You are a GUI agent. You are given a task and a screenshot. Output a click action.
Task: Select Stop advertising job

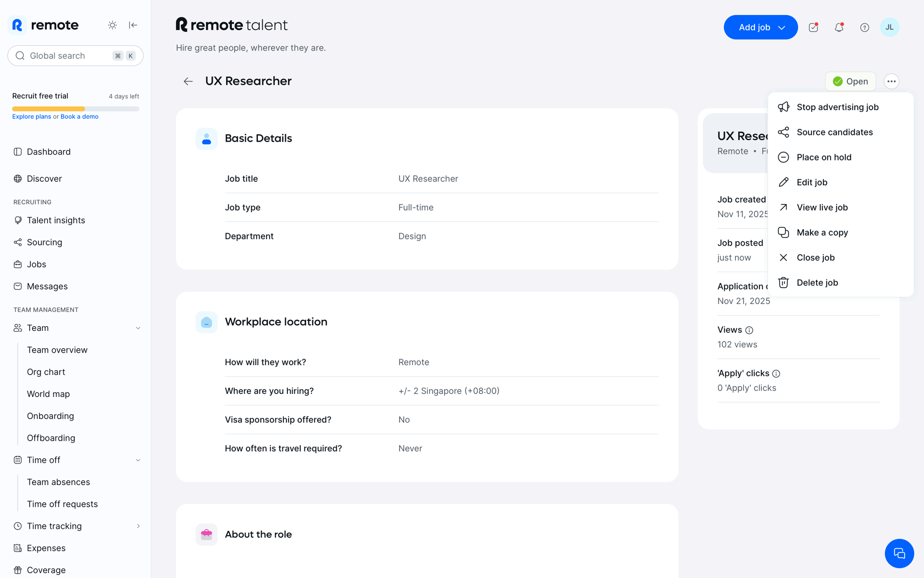click(x=840, y=107)
